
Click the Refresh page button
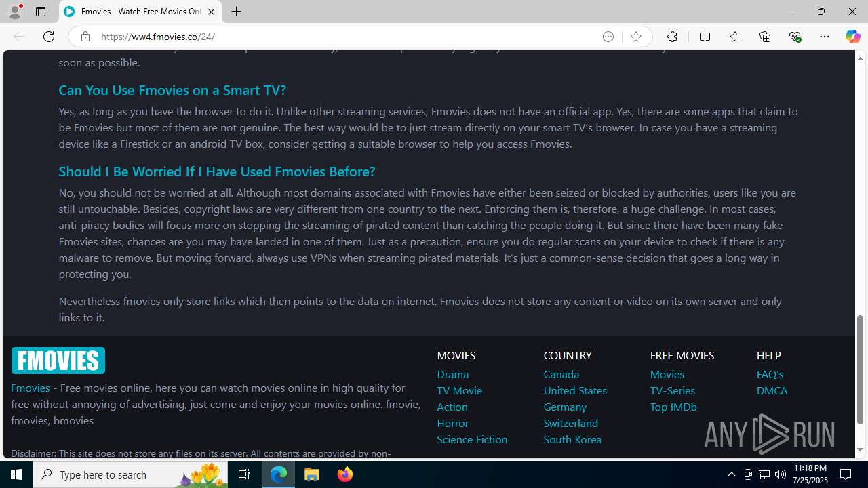click(x=49, y=37)
